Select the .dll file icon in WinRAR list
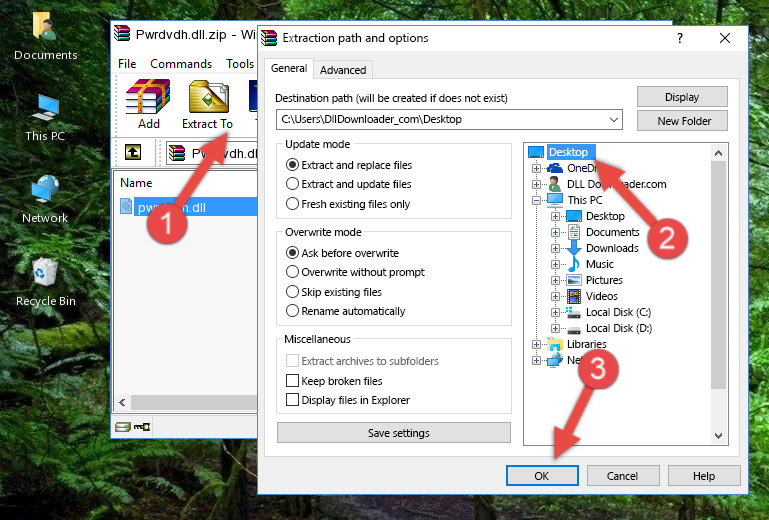Image resolution: width=769 pixels, height=520 pixels. (126, 207)
